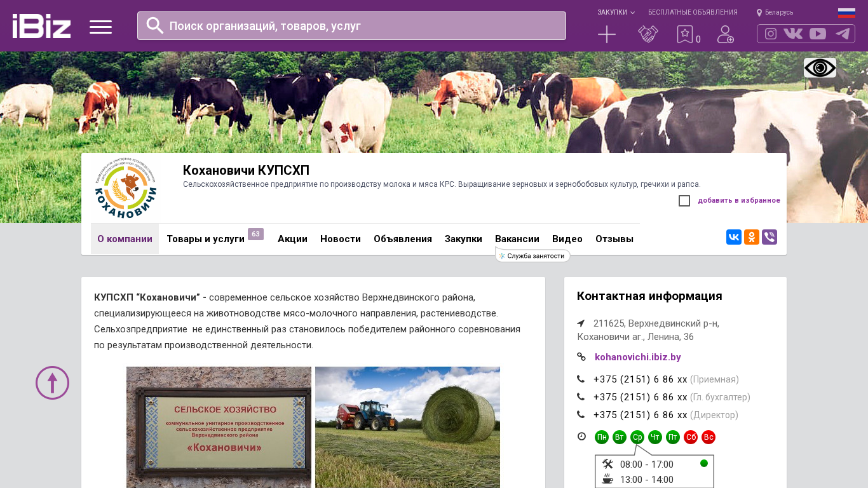868x488 pixels.
Task: Switch to the Закупки tab
Action: tap(463, 239)
